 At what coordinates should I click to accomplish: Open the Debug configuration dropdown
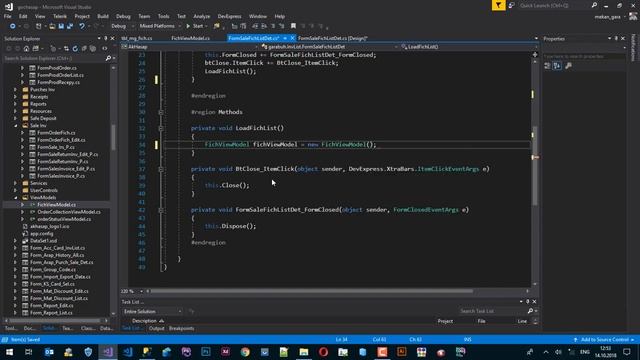pyautogui.click(x=122, y=26)
